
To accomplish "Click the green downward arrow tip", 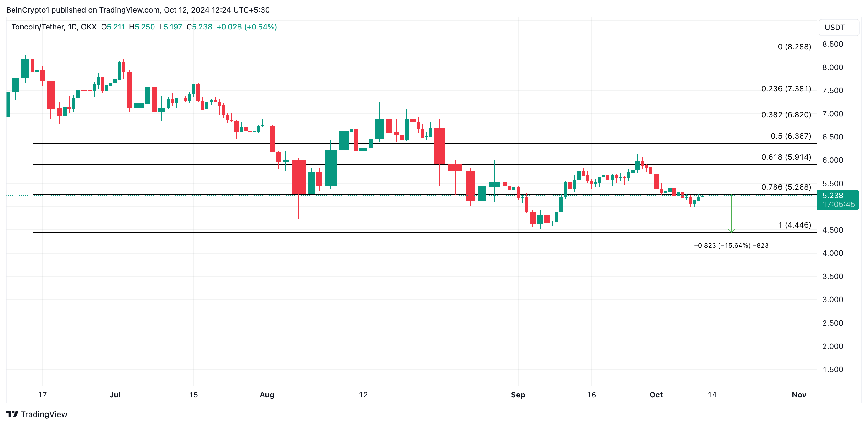I will (x=731, y=231).
